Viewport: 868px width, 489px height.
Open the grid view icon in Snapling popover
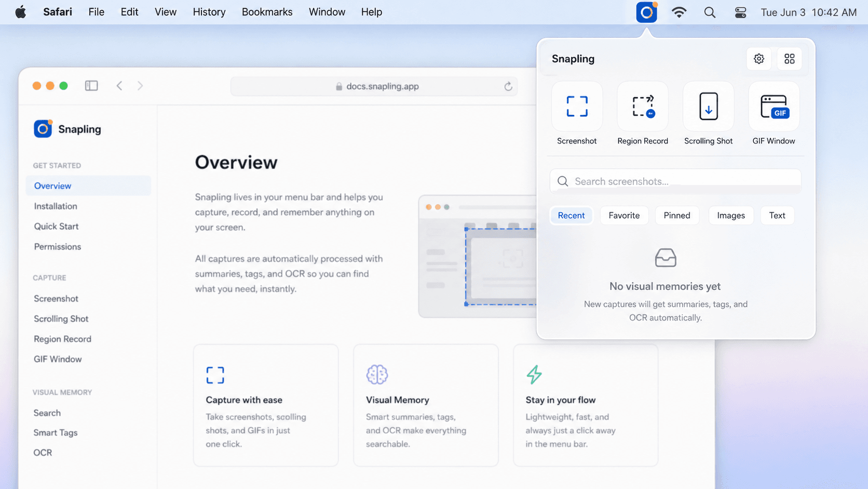(x=790, y=59)
